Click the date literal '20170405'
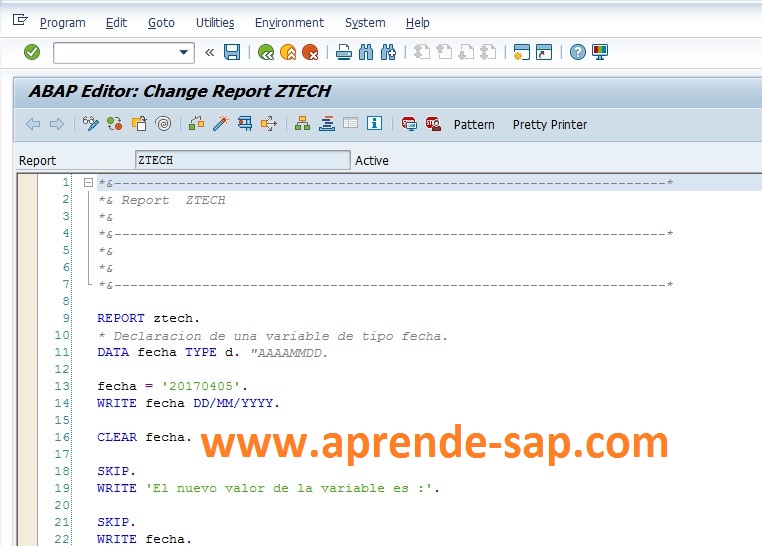The width and height of the screenshot is (762, 546). (x=201, y=386)
